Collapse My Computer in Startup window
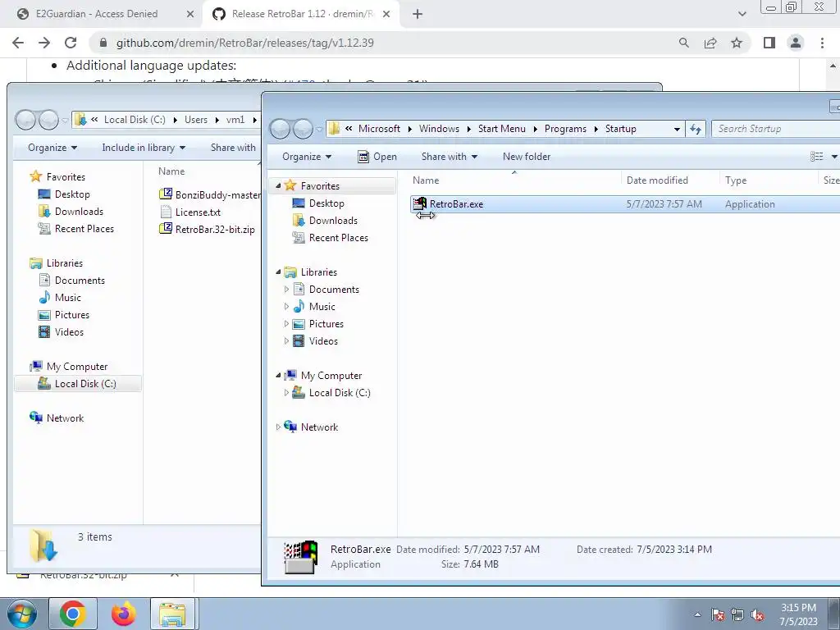 point(278,376)
